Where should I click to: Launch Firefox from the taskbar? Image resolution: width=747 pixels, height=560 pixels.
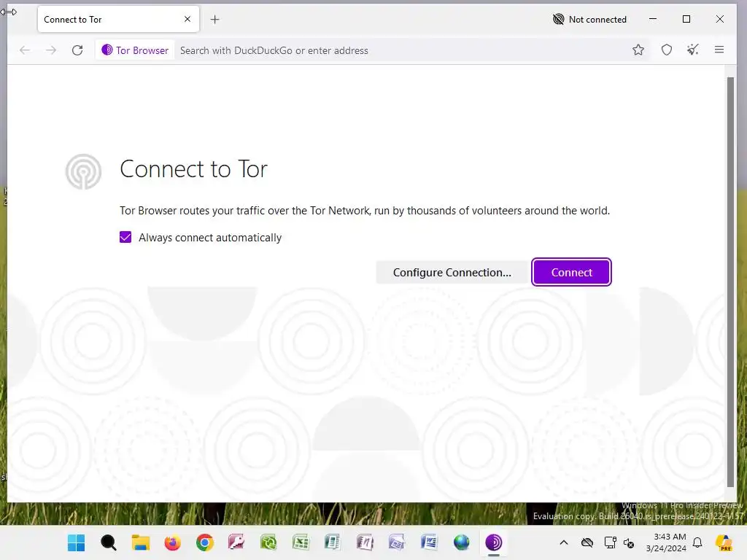coord(172,542)
